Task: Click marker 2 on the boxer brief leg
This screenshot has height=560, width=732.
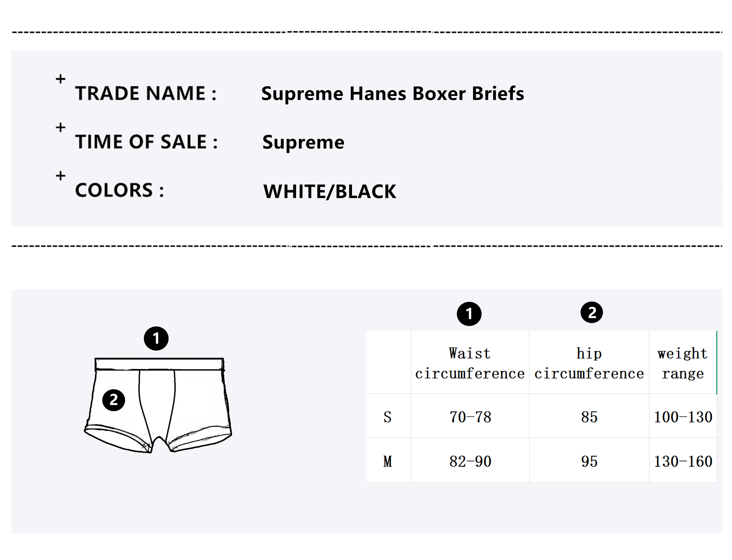Action: [x=114, y=400]
